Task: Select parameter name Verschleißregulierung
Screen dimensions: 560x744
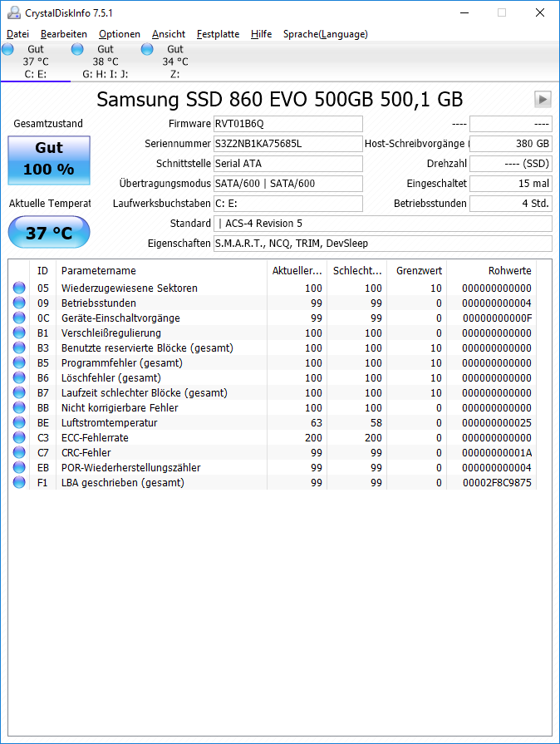Action: click(x=111, y=333)
